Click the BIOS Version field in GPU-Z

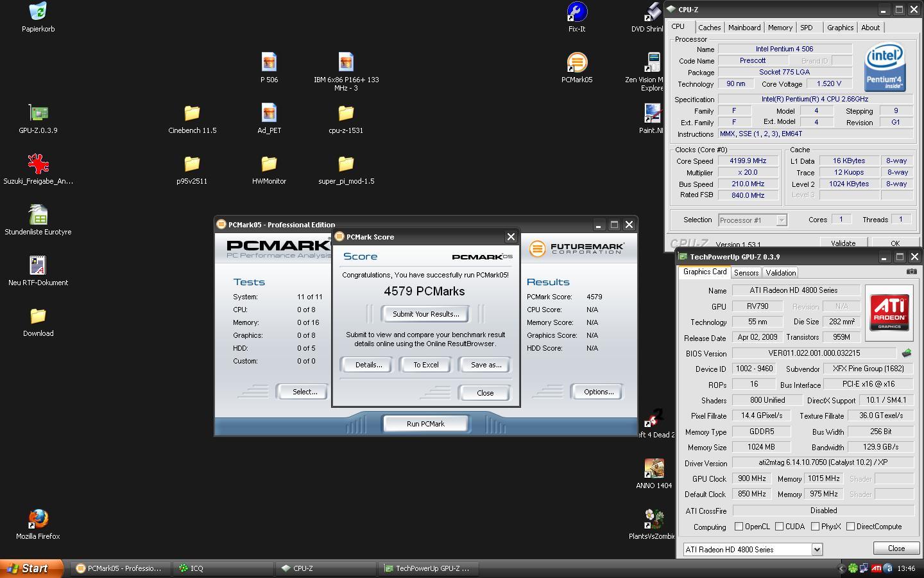pyautogui.click(x=814, y=353)
